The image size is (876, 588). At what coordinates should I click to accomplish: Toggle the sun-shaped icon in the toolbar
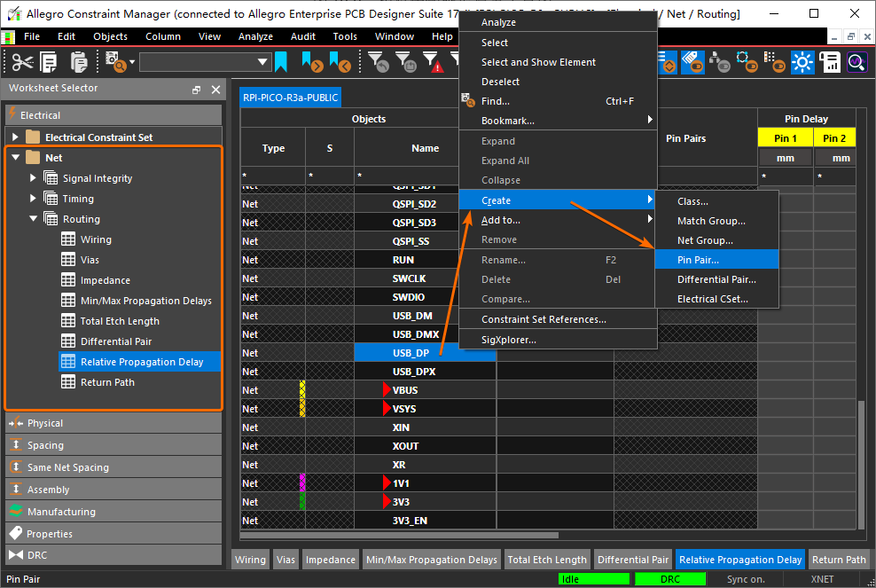pyautogui.click(x=802, y=62)
